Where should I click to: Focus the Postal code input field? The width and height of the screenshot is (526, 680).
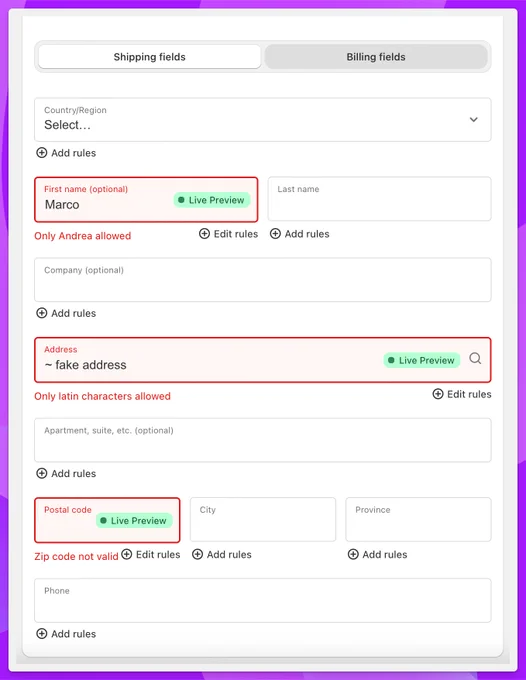[x=107, y=520]
